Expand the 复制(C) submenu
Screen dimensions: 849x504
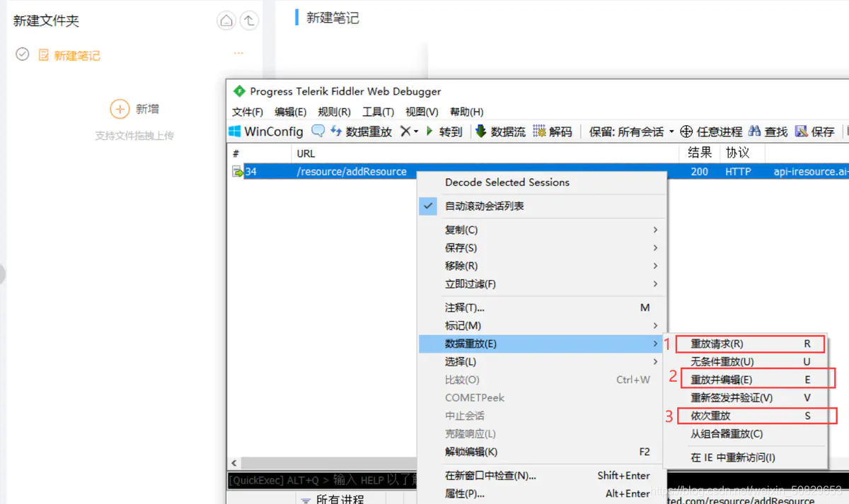click(x=543, y=230)
